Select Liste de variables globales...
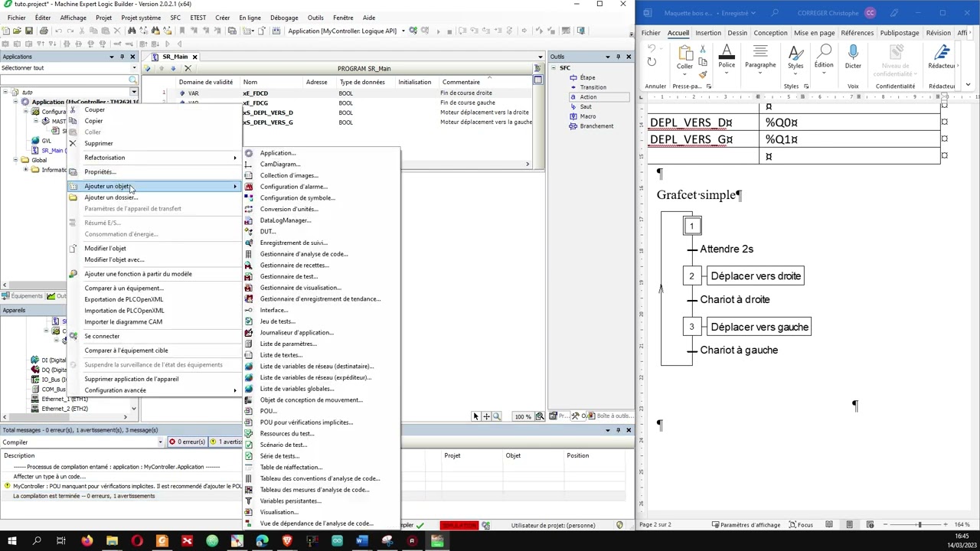 pyautogui.click(x=297, y=389)
